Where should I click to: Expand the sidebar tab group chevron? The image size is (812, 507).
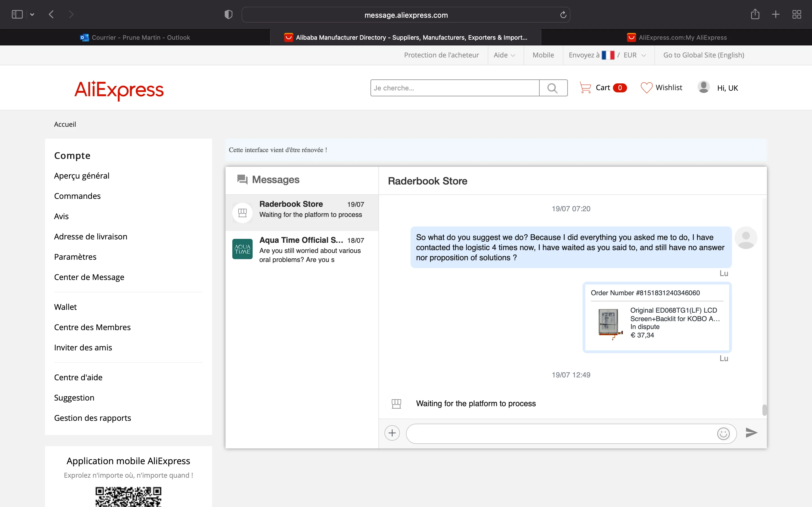[32, 14]
